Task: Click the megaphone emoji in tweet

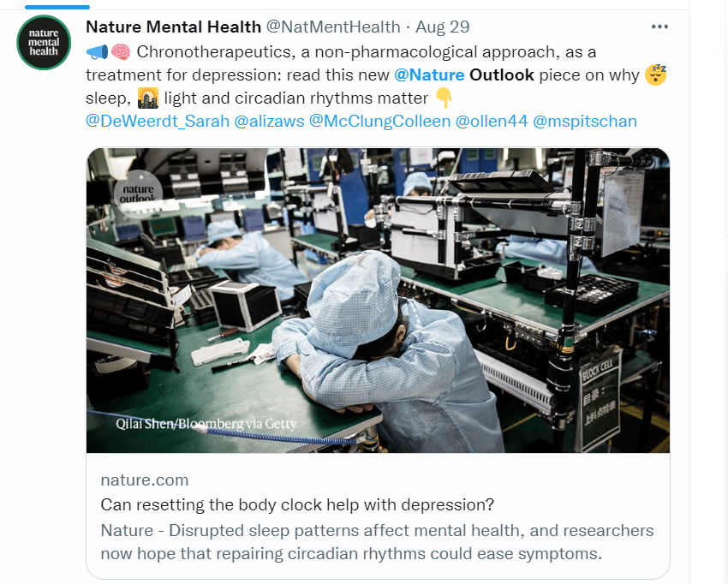Action: click(x=97, y=52)
